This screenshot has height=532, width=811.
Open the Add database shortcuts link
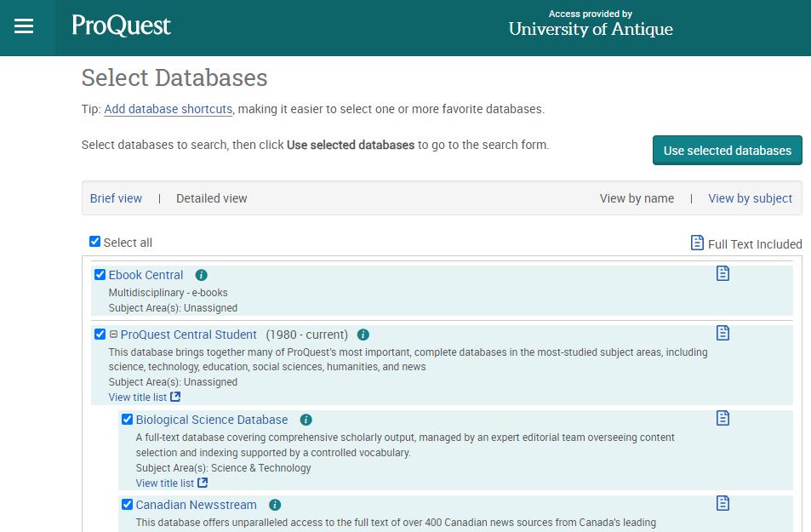tap(168, 109)
